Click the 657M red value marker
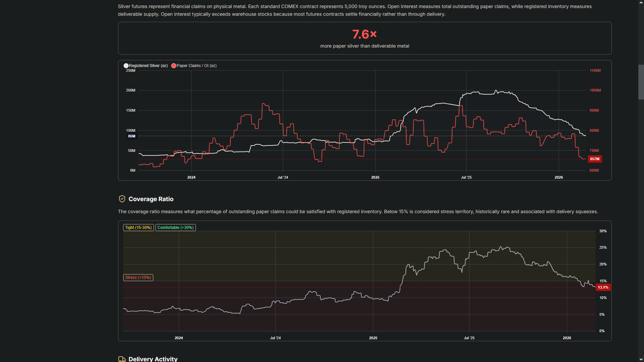The height and width of the screenshot is (362, 644). click(595, 159)
